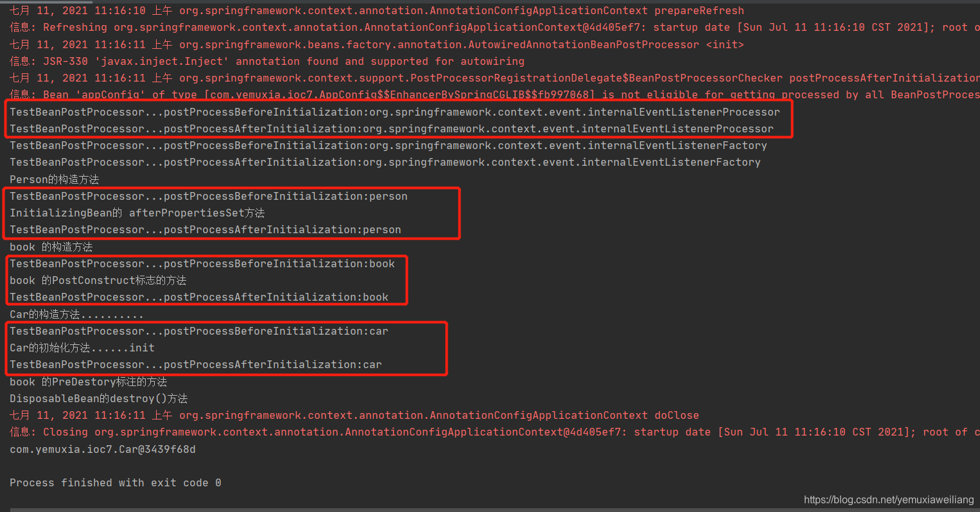The width and height of the screenshot is (980, 512).
Task: Click the log line ending with doClose
Action: pos(354,416)
